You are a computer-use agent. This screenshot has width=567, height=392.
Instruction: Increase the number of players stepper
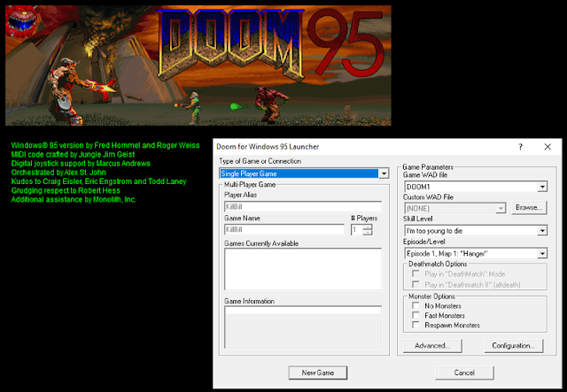[x=368, y=227]
